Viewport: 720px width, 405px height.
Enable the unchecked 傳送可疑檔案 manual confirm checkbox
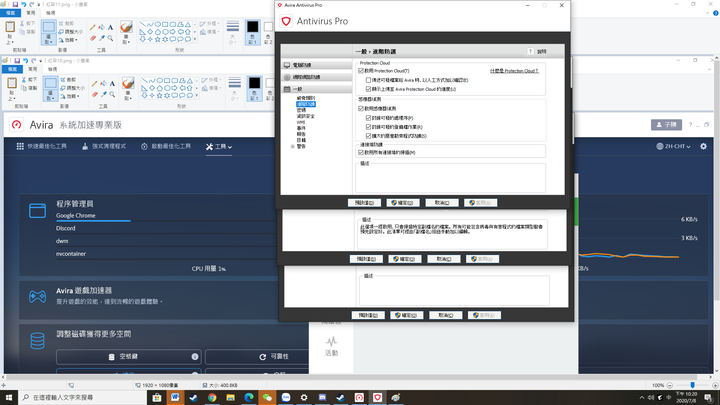(368, 80)
